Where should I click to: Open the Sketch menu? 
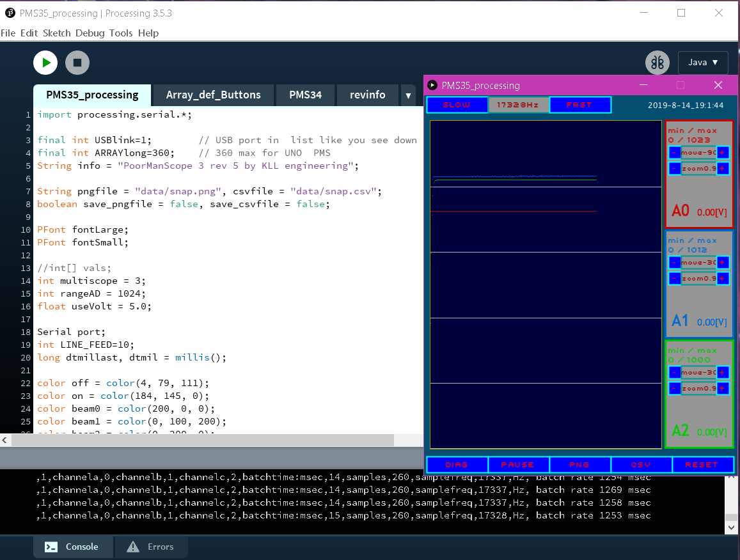[x=56, y=33]
